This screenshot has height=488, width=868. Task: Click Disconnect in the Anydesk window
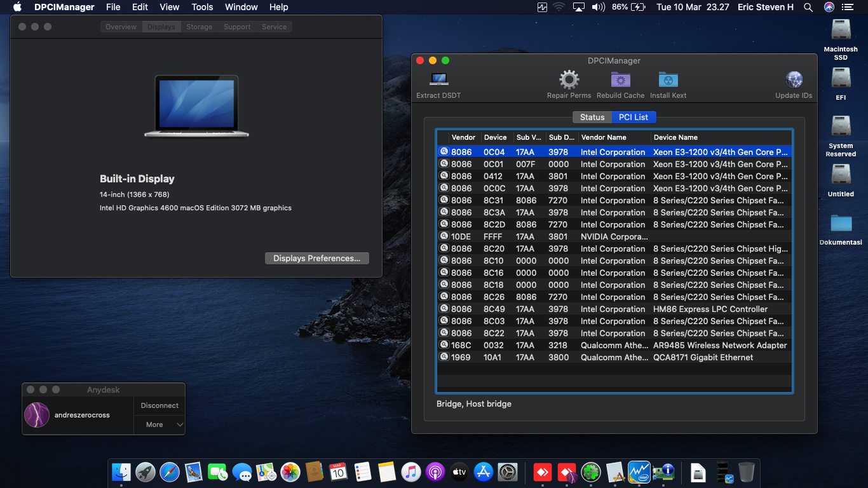coord(159,405)
